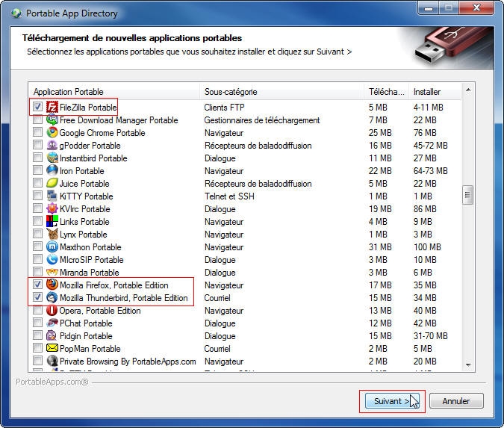Tick the gPodder Portable checkbox

pyautogui.click(x=37, y=145)
